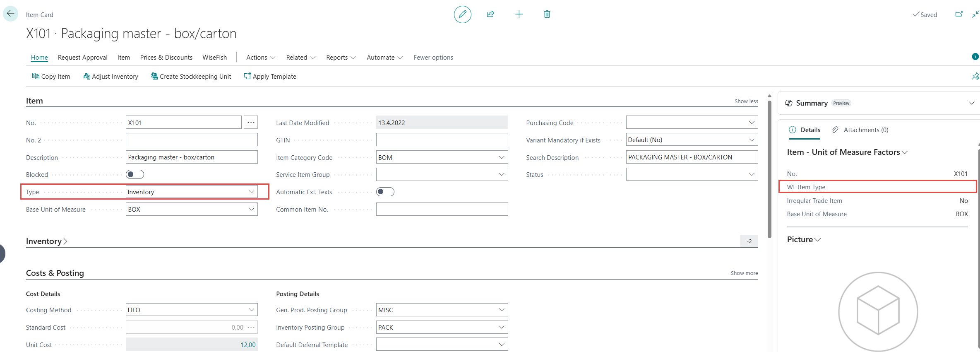Toggle Automatic Ext. Texts switch

[385, 192]
